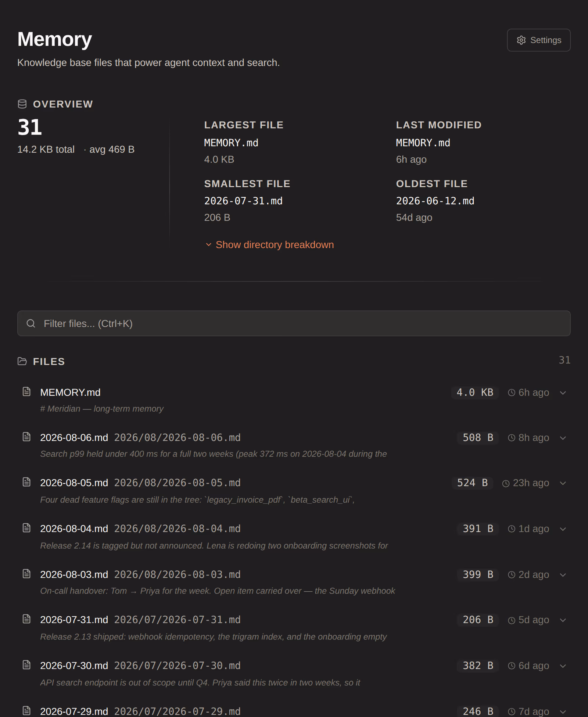The height and width of the screenshot is (717, 588).
Task: Focus the Filter files search field
Action: (x=294, y=323)
